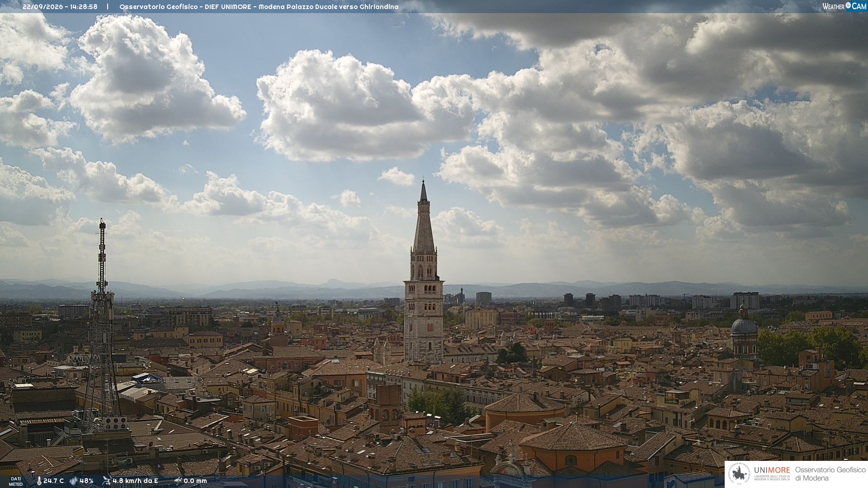The image size is (868, 488).
Task: Select the DATI METEO label
Action: 16,481
